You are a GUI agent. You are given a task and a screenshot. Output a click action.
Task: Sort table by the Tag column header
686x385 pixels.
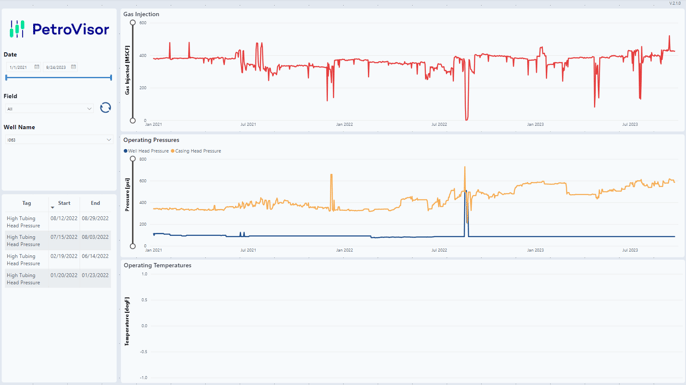point(27,203)
